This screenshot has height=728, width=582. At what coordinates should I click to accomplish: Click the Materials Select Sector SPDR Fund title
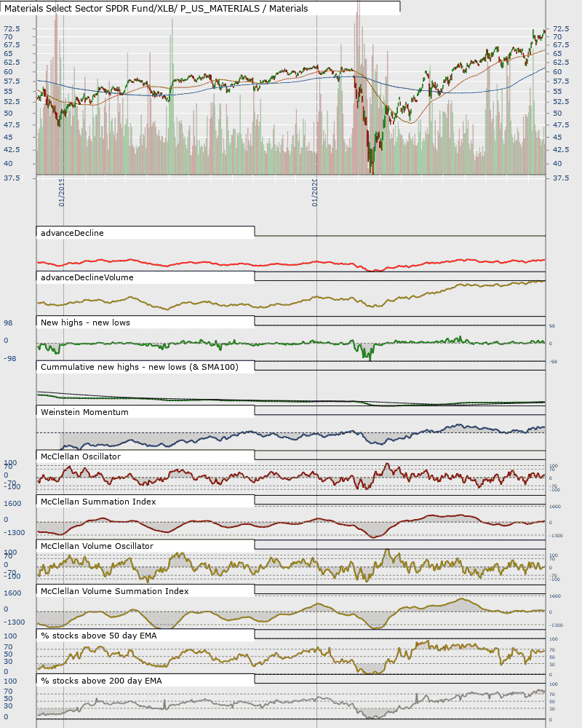pyautogui.click(x=156, y=8)
